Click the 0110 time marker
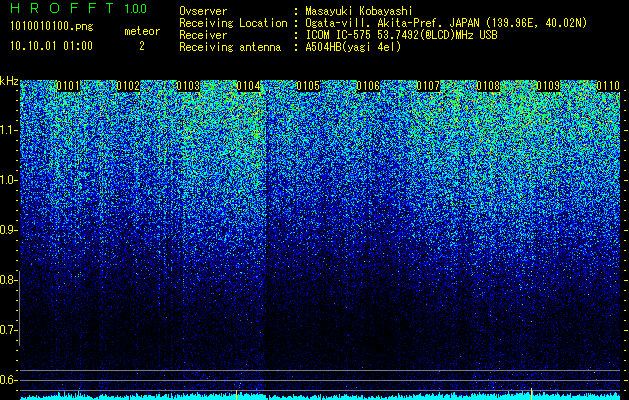629x400 pixels. coord(608,86)
